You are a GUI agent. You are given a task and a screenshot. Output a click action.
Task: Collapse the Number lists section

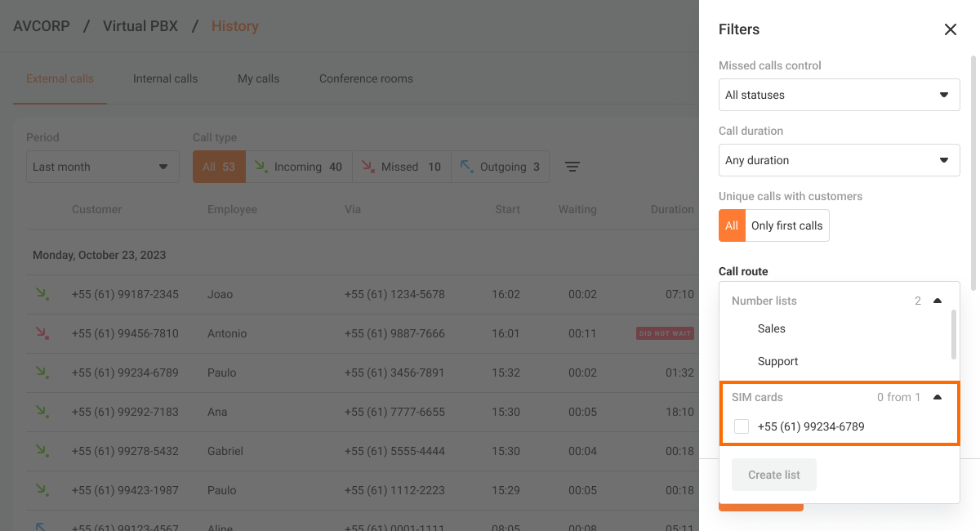[x=938, y=301]
